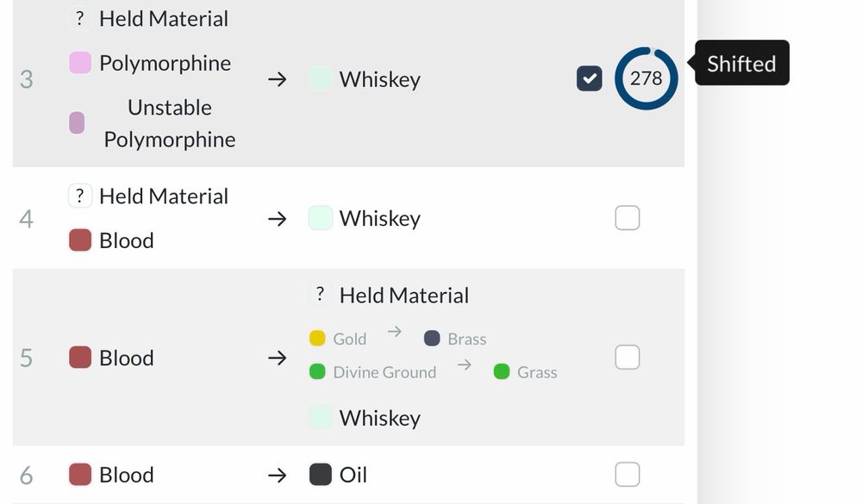Click the yellow Gold material icon
The height and width of the screenshot is (504, 862).
(317, 339)
